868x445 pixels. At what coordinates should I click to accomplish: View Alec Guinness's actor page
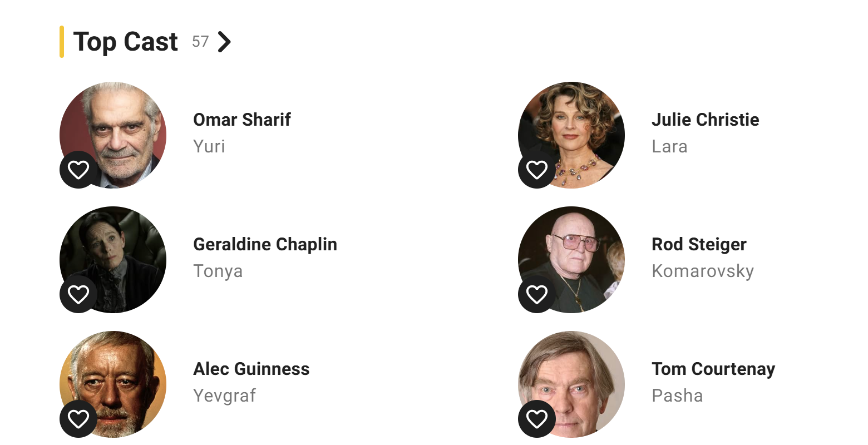pyautogui.click(x=251, y=369)
